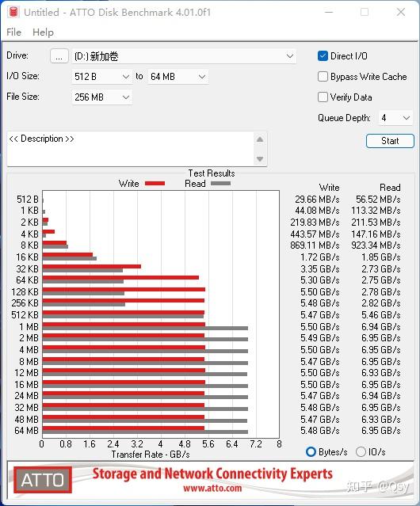Viewport: 420px width, 506px height.
Task: Minimize the ATTO Disk Benchmark window
Action: coord(329,12)
